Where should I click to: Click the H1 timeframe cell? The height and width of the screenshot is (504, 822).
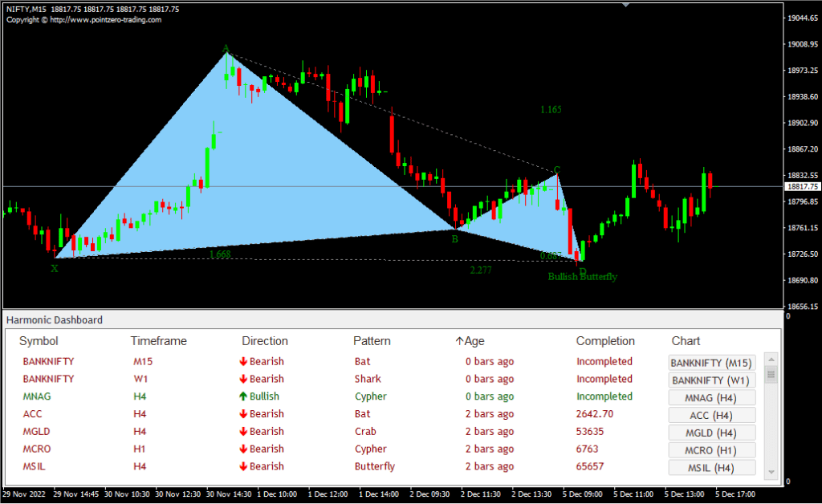point(140,449)
